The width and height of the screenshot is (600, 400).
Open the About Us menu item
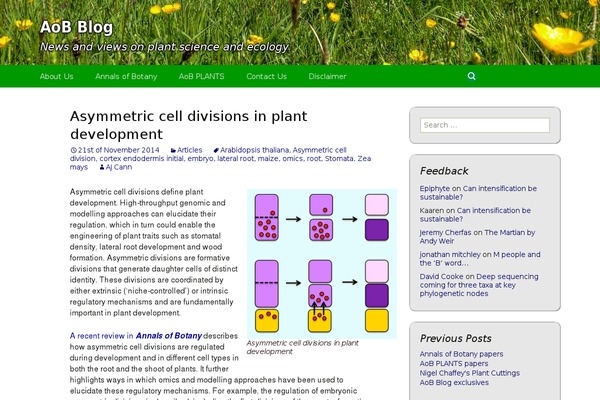[x=56, y=76]
